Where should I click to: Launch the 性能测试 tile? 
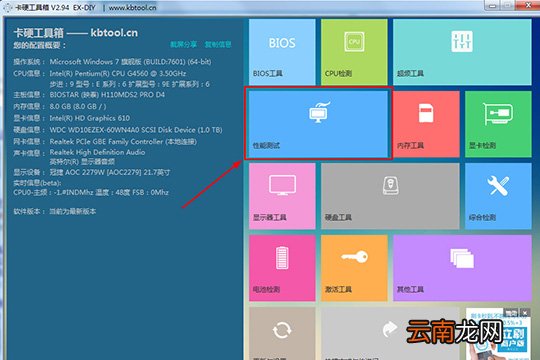coord(318,124)
